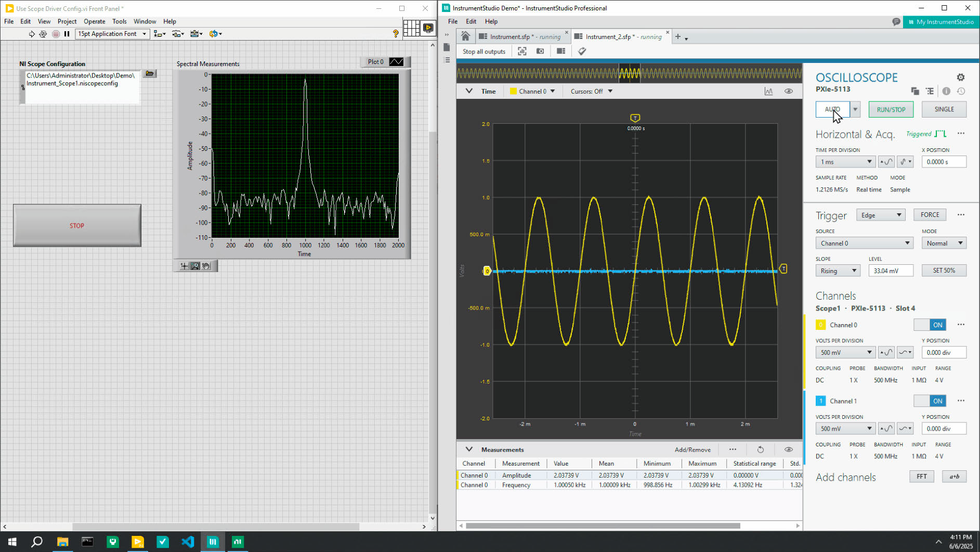Open LabVIEW context help question mark

pos(396,34)
